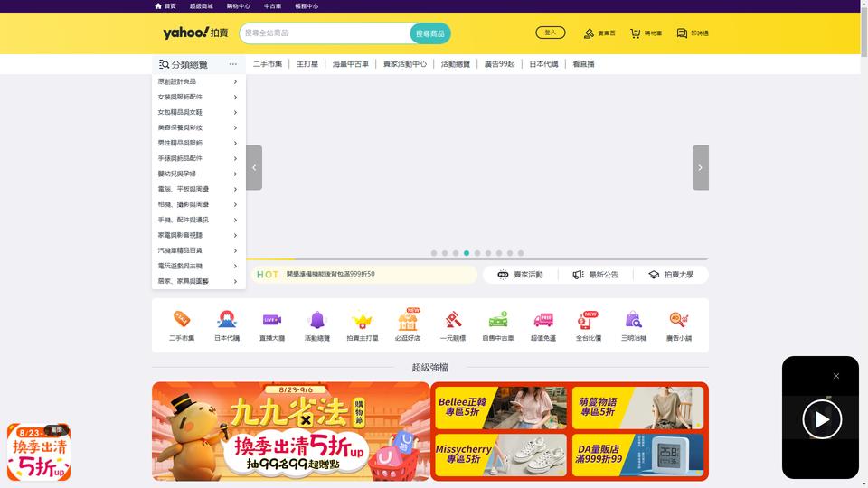
Task: Show next carousel slide with right arrow
Action: tap(700, 168)
